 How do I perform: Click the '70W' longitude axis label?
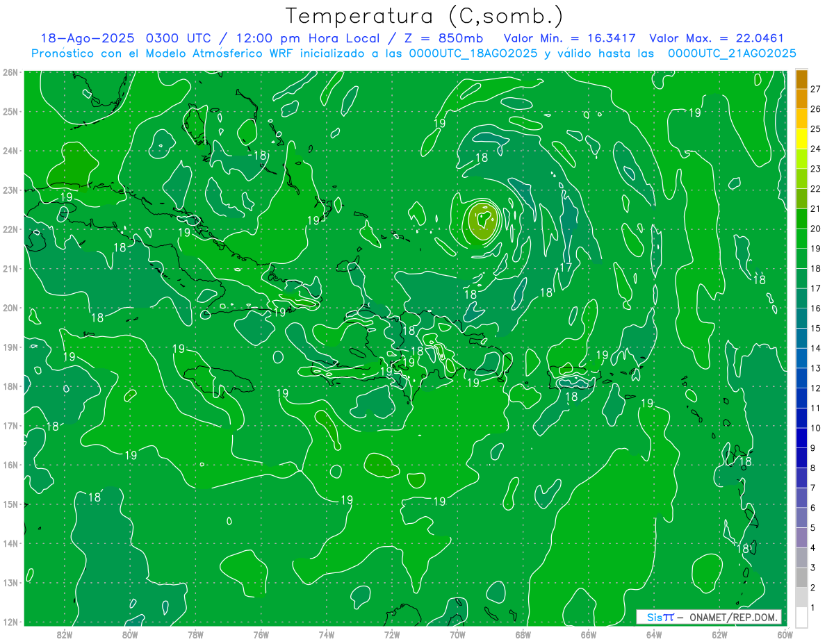pyautogui.click(x=457, y=634)
